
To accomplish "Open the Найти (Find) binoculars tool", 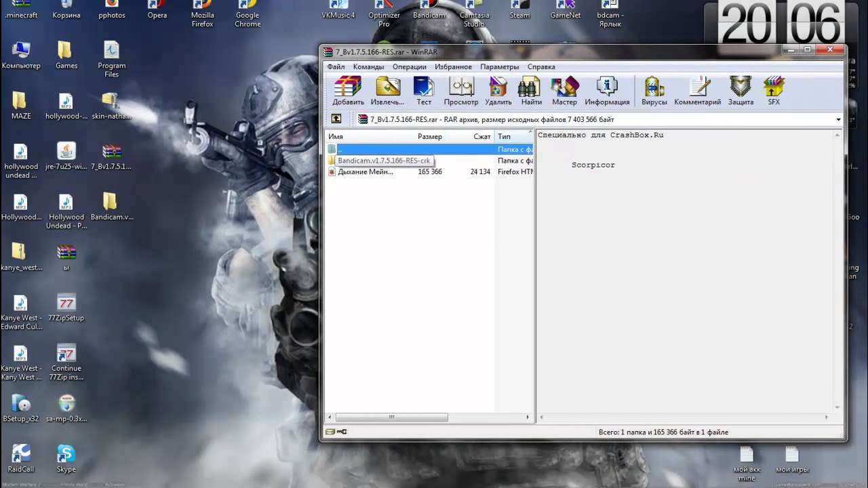I will pyautogui.click(x=531, y=91).
